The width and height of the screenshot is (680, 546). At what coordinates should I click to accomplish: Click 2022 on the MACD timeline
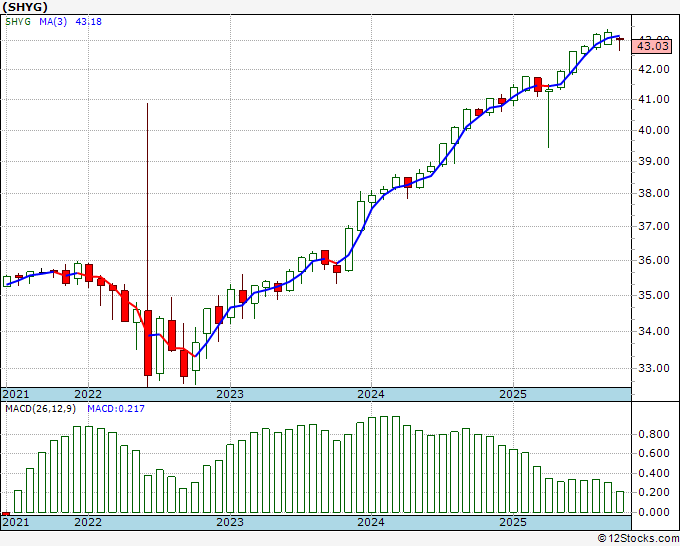pyautogui.click(x=88, y=522)
